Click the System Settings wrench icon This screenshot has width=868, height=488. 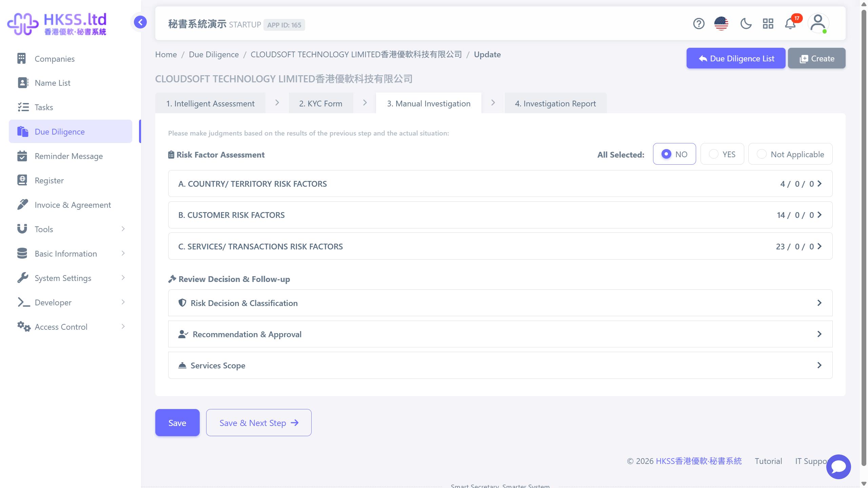point(22,278)
